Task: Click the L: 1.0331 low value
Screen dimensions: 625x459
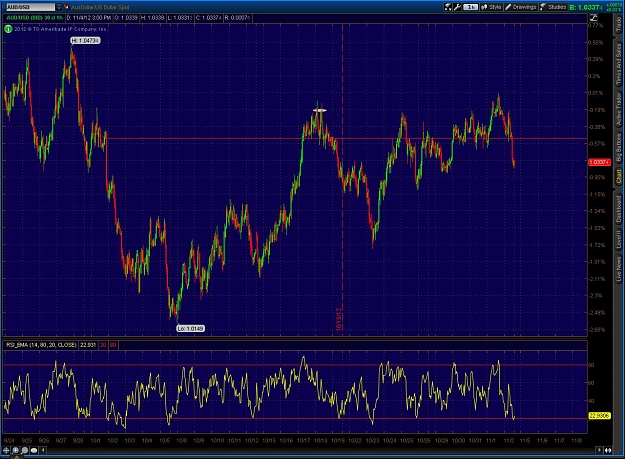Action: (x=180, y=18)
